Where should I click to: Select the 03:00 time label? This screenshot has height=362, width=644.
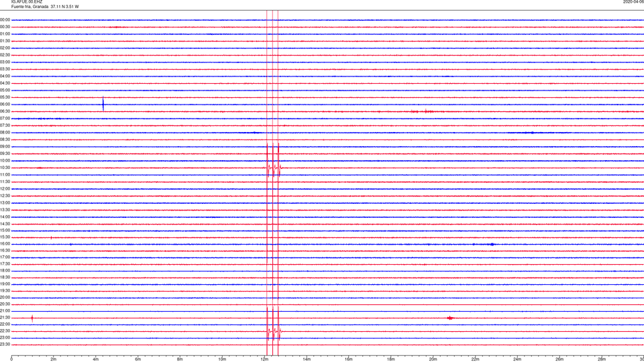click(5, 62)
